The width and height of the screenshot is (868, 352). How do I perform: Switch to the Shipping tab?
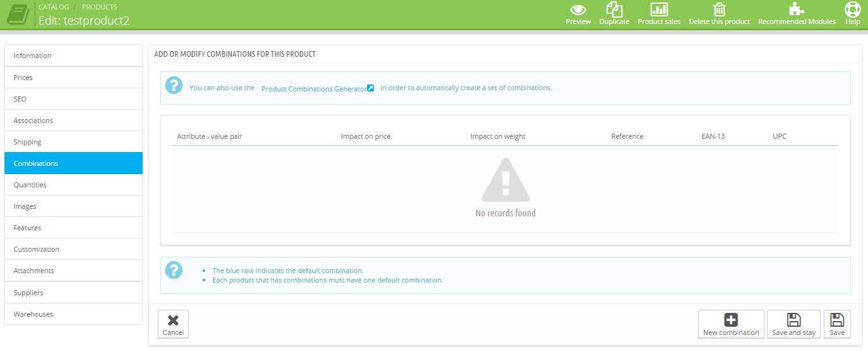point(73,142)
